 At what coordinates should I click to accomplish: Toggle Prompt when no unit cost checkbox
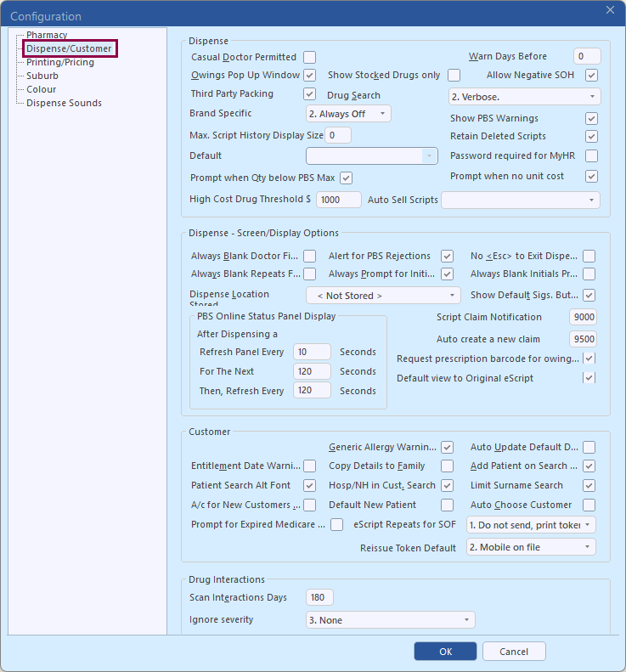click(592, 176)
